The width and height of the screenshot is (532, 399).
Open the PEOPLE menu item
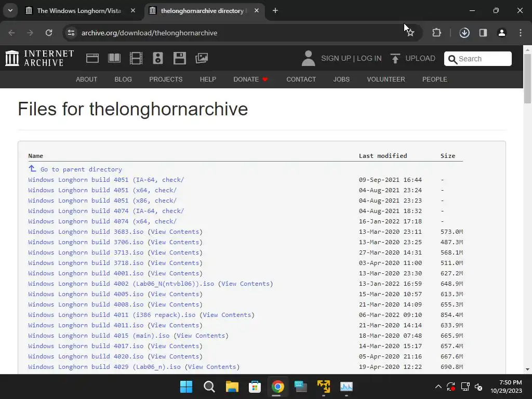point(435,79)
